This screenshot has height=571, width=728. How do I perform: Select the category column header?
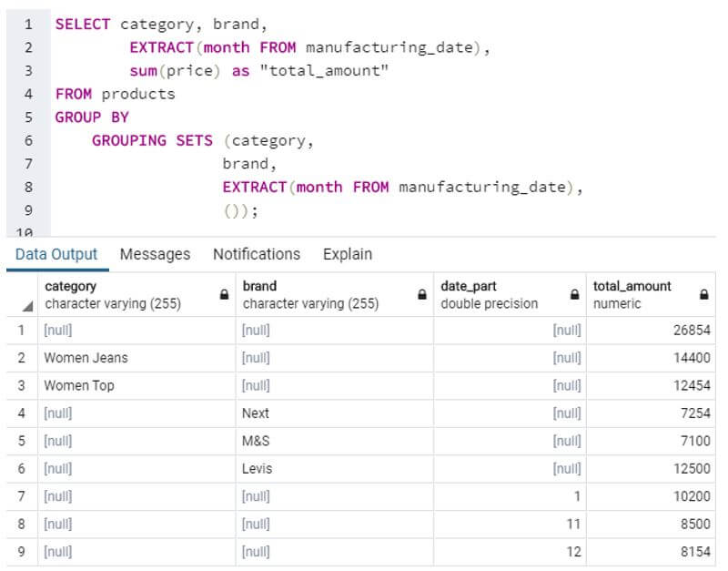(x=118, y=294)
